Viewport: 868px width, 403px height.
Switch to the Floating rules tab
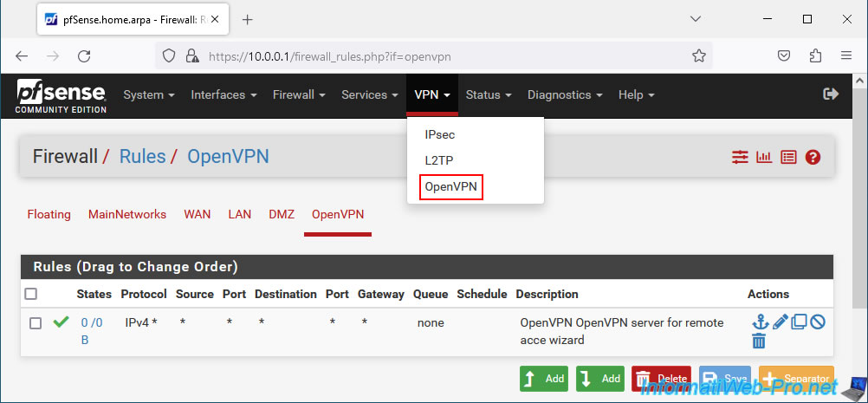[x=49, y=214]
